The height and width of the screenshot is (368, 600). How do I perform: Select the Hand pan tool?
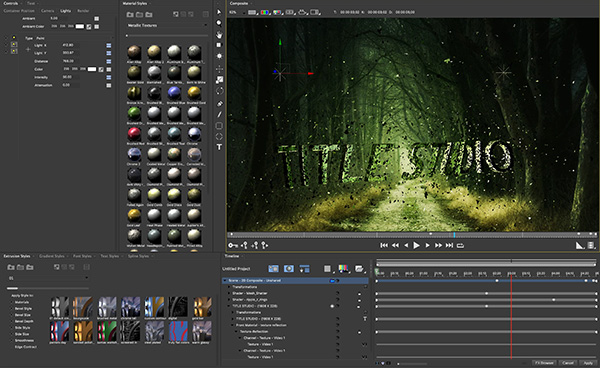(x=219, y=35)
